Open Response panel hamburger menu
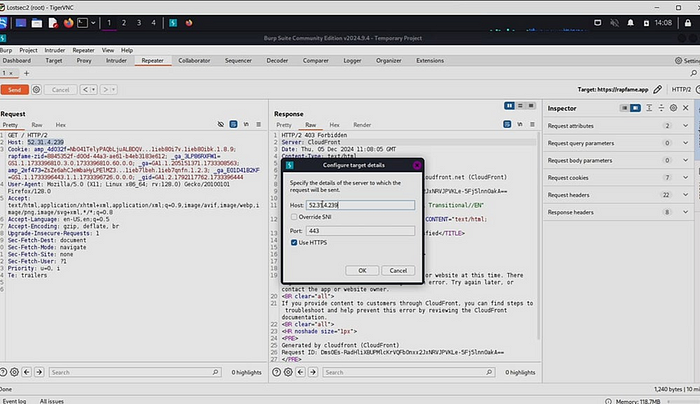The height and width of the screenshot is (404, 700). click(x=532, y=125)
